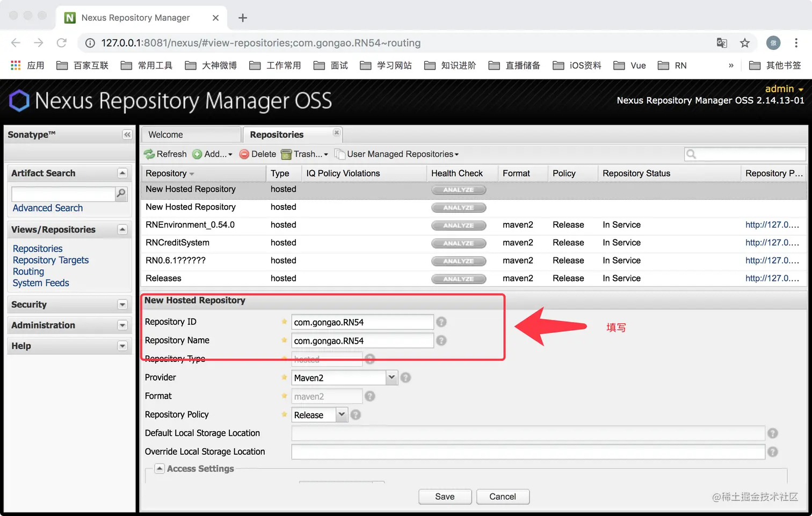Click the Nexus hexagon logo
The image size is (812, 516).
(19, 100)
